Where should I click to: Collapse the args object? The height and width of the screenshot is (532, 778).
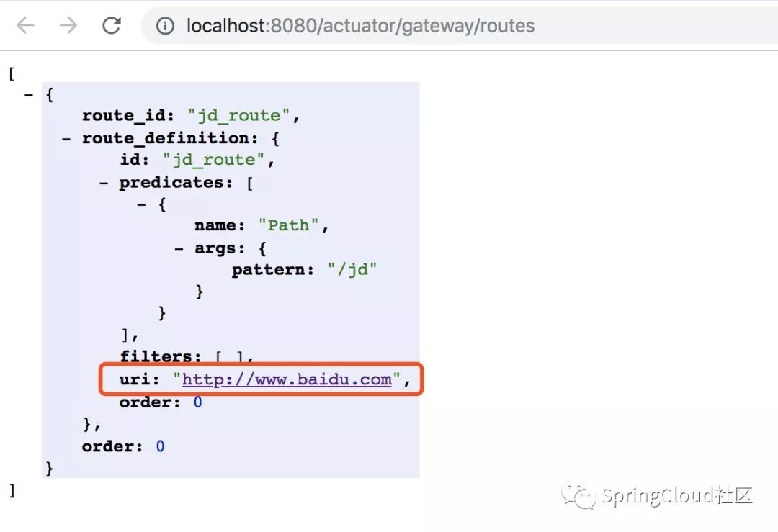(179, 248)
